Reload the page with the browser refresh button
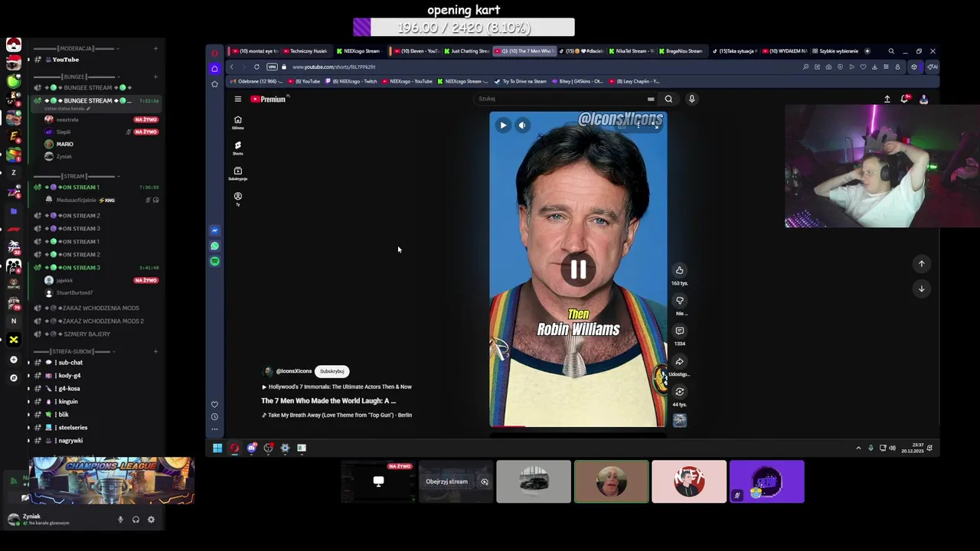This screenshot has width=980, height=551. [256, 67]
